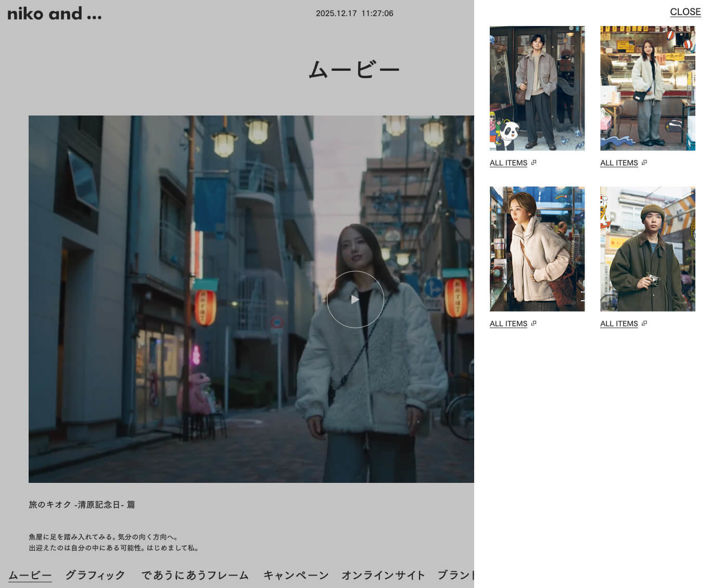Open ALL ITEMS for man holding camera
This screenshot has width=711, height=588.
click(x=618, y=324)
